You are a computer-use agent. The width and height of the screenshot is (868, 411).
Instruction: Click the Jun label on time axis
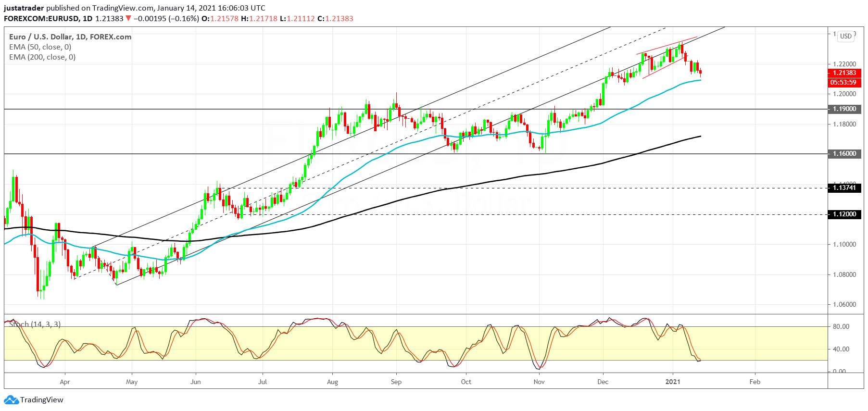[196, 382]
